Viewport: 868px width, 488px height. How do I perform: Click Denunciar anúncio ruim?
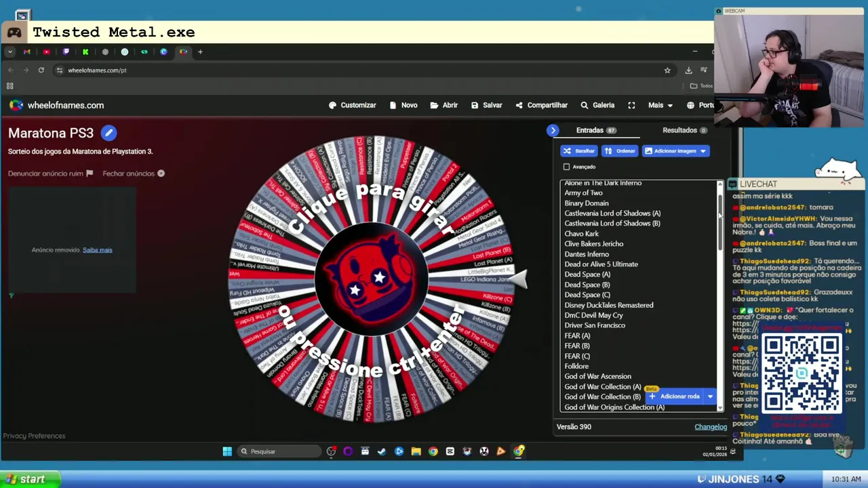pos(50,174)
